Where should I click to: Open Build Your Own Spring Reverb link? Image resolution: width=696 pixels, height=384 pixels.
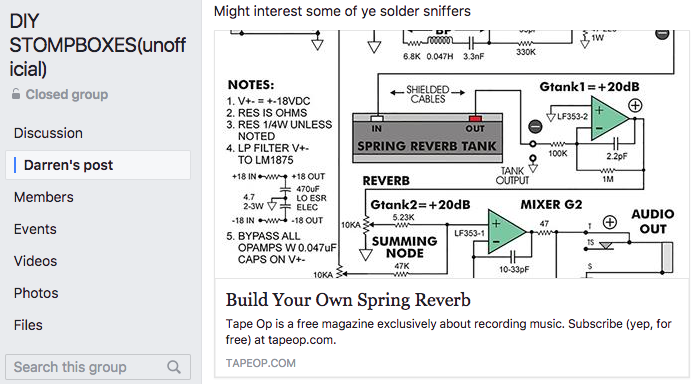click(348, 300)
